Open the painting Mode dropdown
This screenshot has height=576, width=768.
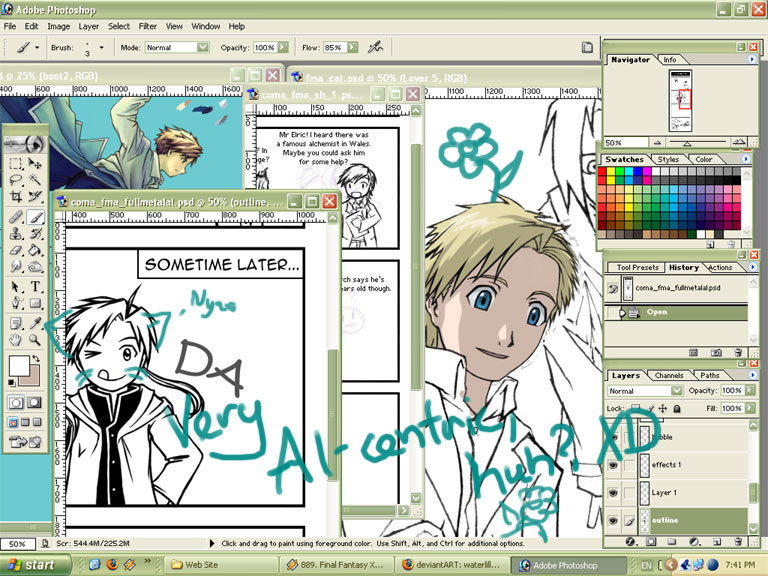pyautogui.click(x=177, y=48)
